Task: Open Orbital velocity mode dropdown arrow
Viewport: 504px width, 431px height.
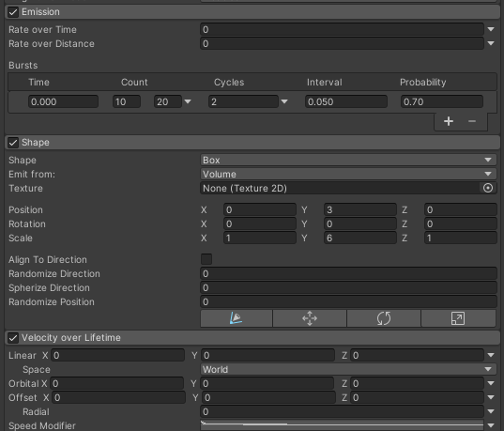Action: pyautogui.click(x=491, y=383)
